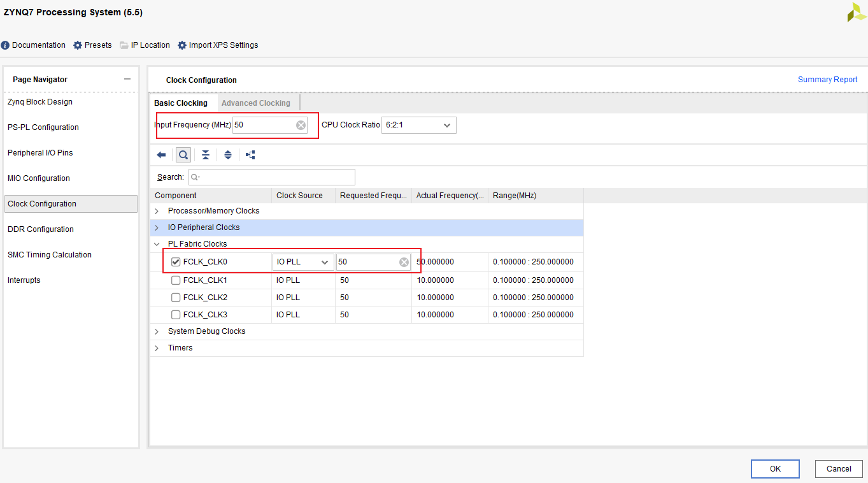
Task: Click FCLK_CLK1 IO PLL clock source cell
Action: [303, 280]
